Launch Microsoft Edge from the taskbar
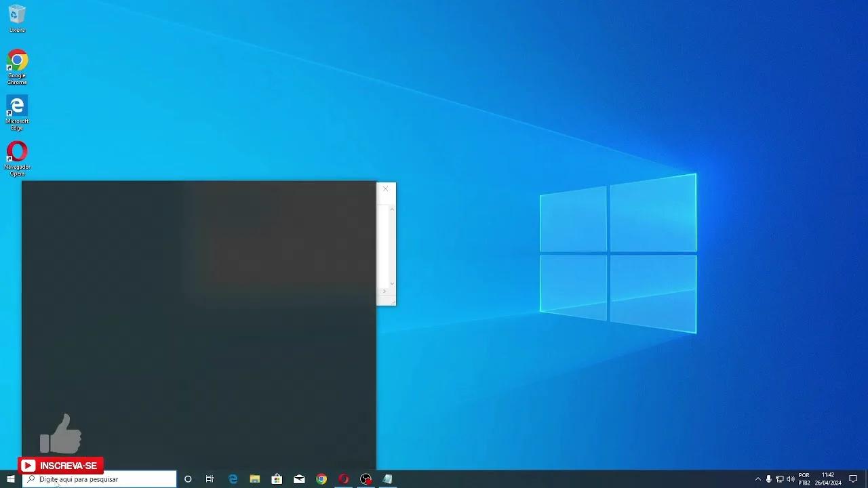868x488 pixels. pyautogui.click(x=233, y=479)
